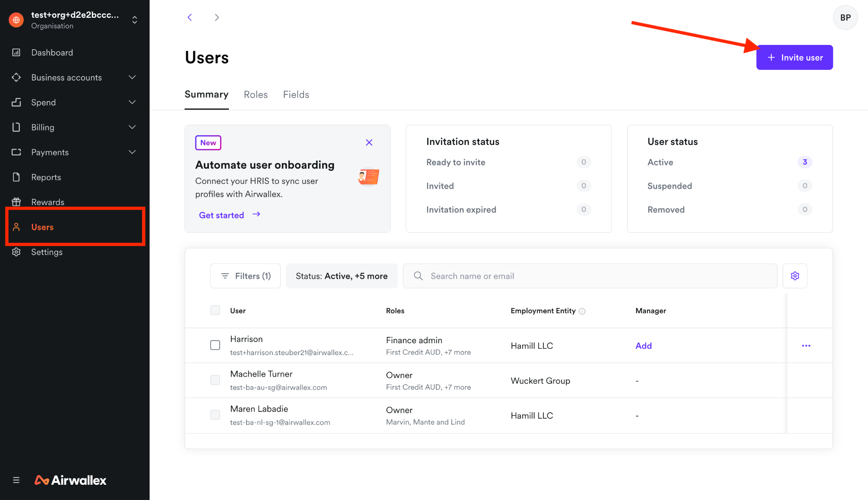This screenshot has width=868, height=500.
Task: Open the more actions menu for Harrison
Action: 806,346
